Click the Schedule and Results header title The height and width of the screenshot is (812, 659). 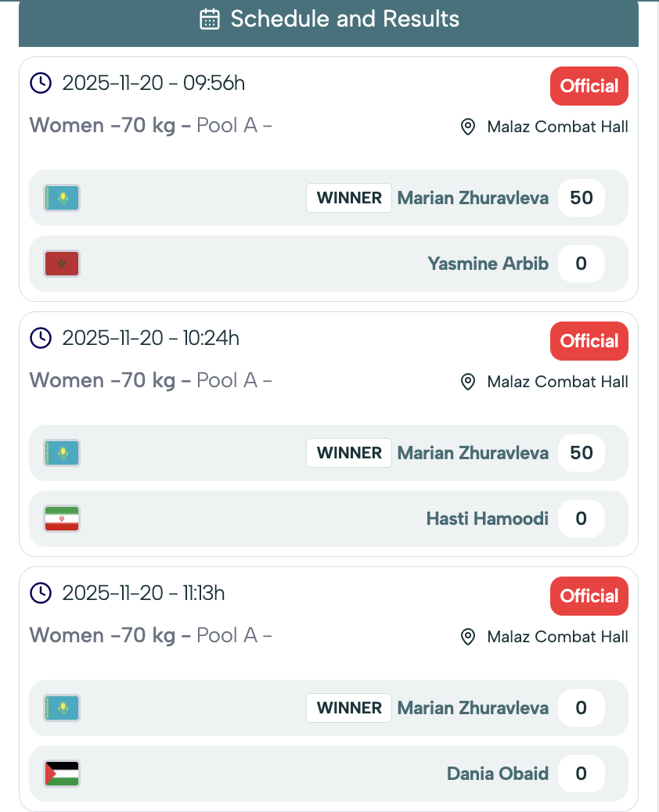coord(344,20)
